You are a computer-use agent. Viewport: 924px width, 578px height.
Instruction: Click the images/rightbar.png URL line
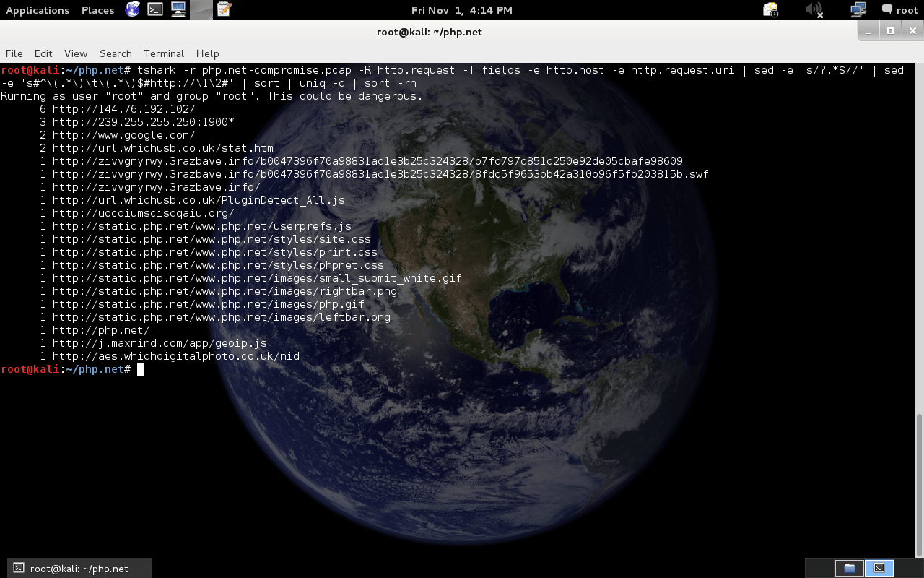[225, 291]
